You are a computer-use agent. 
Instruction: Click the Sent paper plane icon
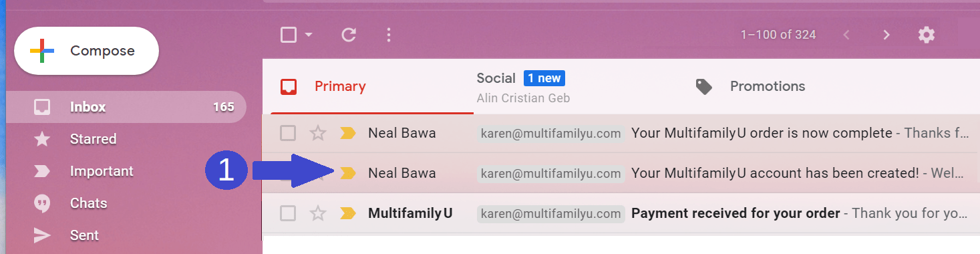[42, 235]
